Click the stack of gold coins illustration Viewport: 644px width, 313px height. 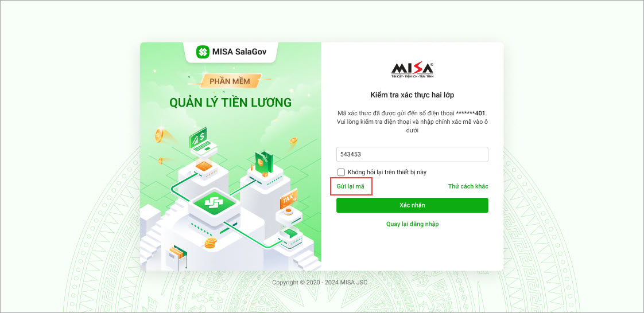(x=211, y=243)
